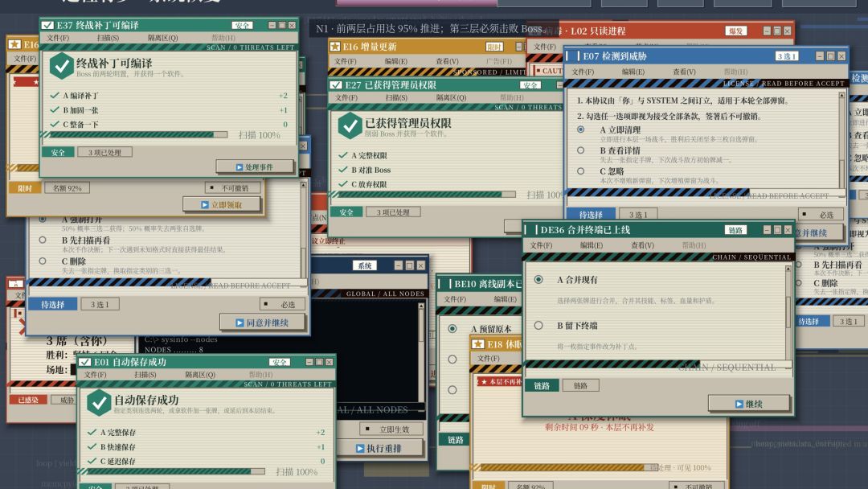Click the hexagon check icon beside 已获得管理员权限 heading
This screenshot has width=868, height=489.
tap(350, 125)
